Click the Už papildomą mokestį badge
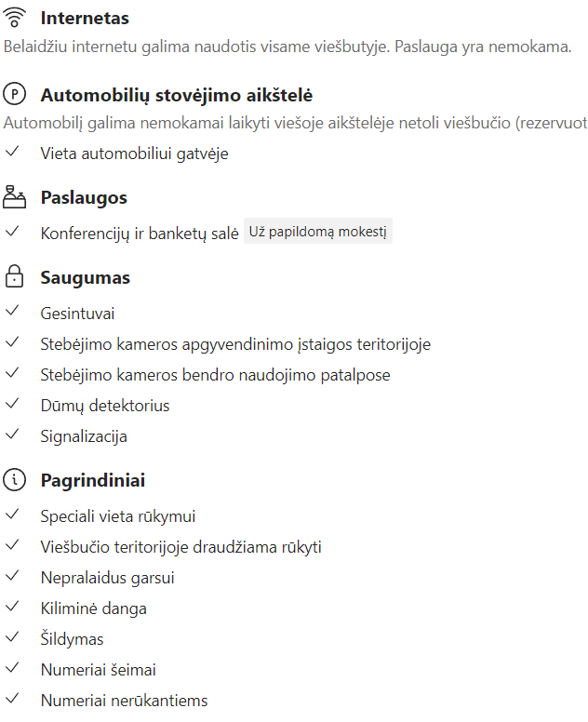Viewport: 588px width, 722px height. [318, 232]
